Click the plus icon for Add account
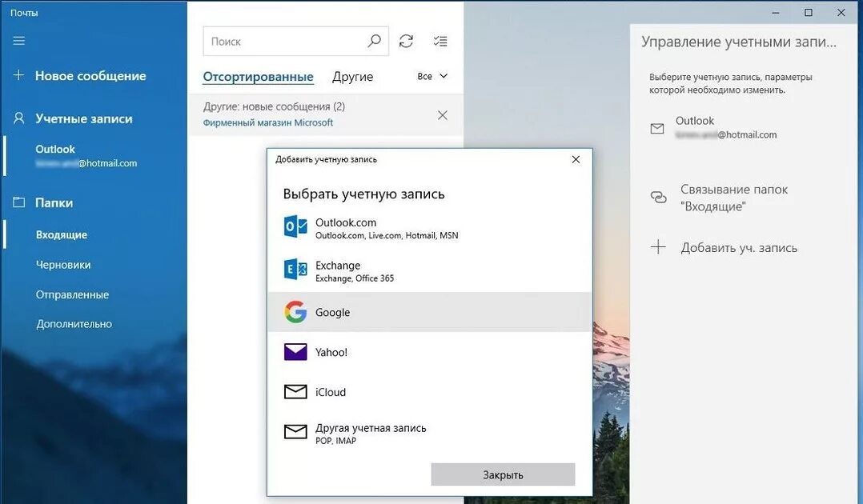Image resolution: width=863 pixels, height=504 pixels. [658, 247]
